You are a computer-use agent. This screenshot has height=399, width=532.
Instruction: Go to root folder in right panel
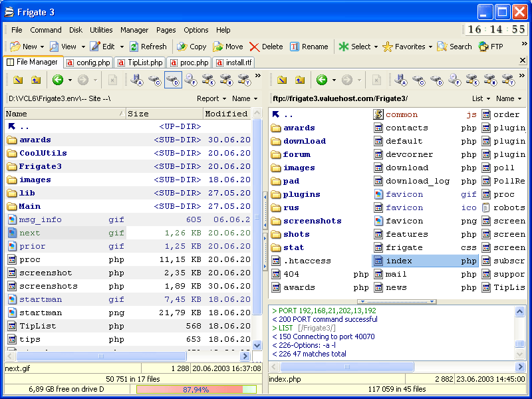281,80
